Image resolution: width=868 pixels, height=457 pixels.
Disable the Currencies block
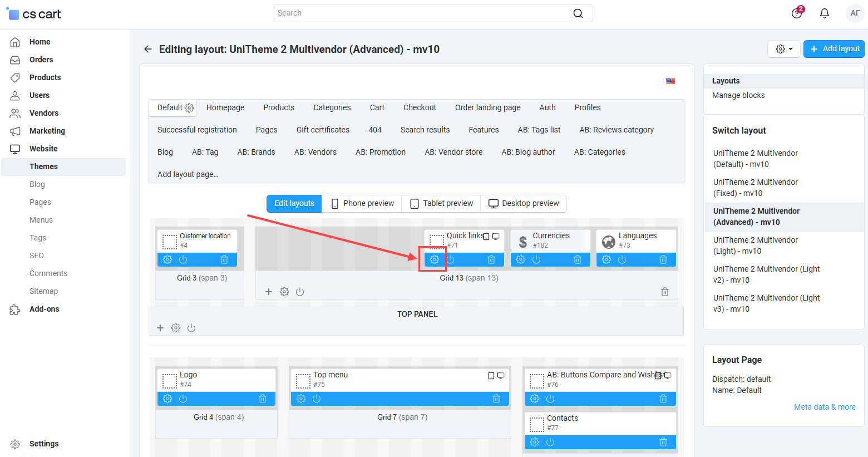tap(536, 259)
